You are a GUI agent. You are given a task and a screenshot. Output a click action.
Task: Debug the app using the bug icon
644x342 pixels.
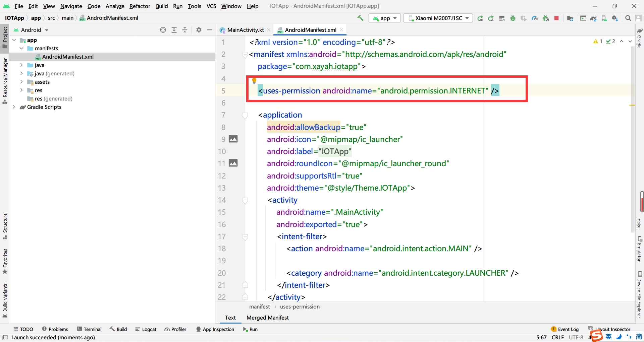[x=513, y=18]
